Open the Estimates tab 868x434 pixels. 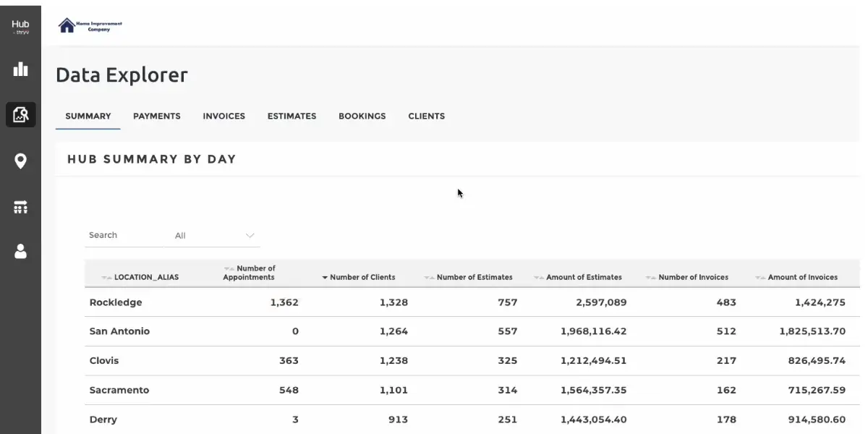tap(292, 116)
